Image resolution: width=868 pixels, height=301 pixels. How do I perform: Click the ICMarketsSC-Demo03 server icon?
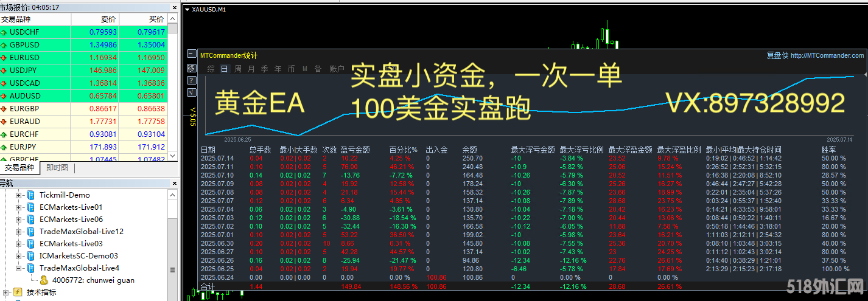pyautogui.click(x=31, y=256)
